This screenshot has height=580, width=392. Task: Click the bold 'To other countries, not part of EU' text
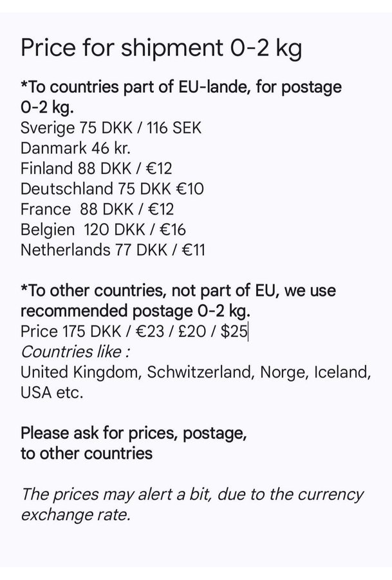[152, 291]
